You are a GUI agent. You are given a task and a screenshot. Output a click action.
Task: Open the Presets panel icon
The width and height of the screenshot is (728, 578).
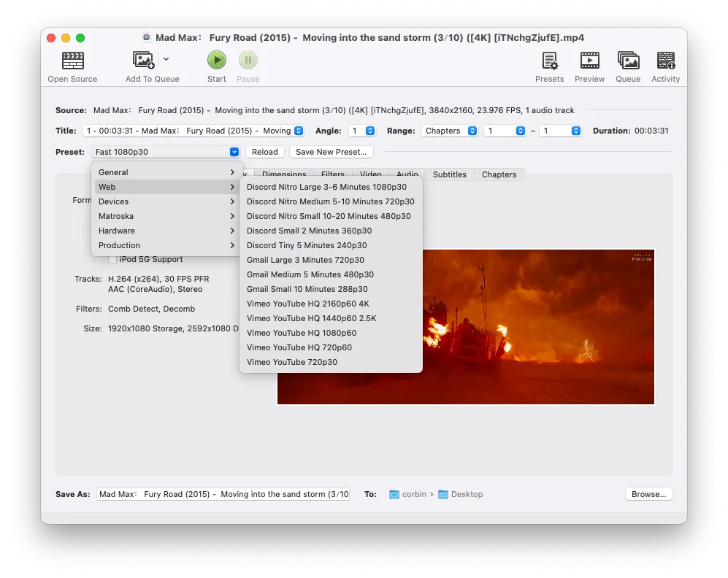click(x=549, y=61)
